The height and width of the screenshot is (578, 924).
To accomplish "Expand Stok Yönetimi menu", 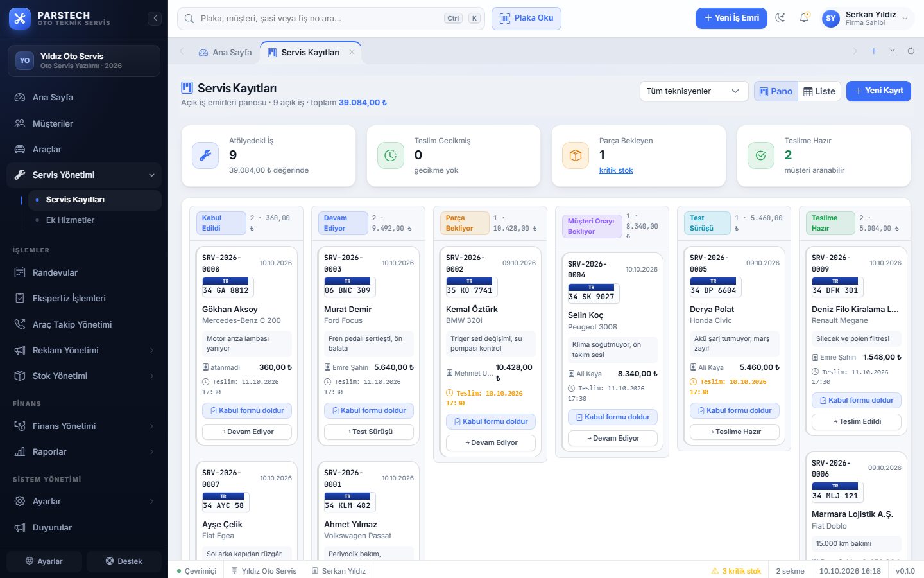I will [84, 376].
